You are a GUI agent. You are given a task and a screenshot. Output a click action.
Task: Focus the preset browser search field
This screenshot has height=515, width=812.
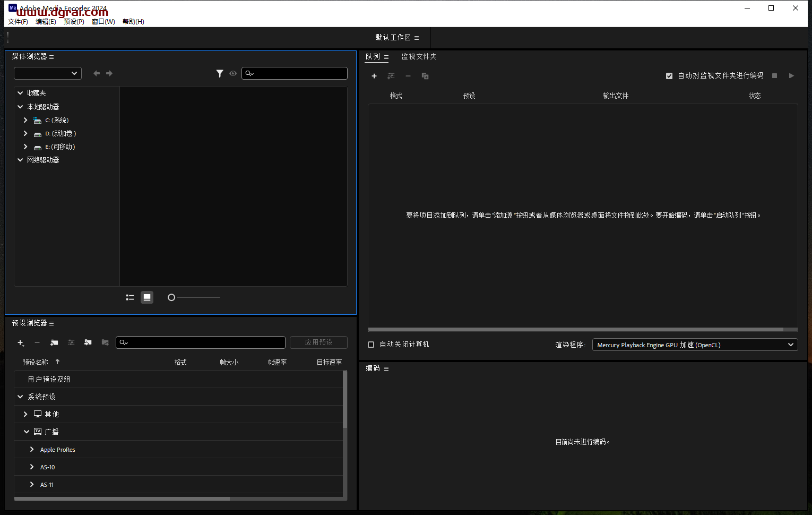pyautogui.click(x=201, y=342)
